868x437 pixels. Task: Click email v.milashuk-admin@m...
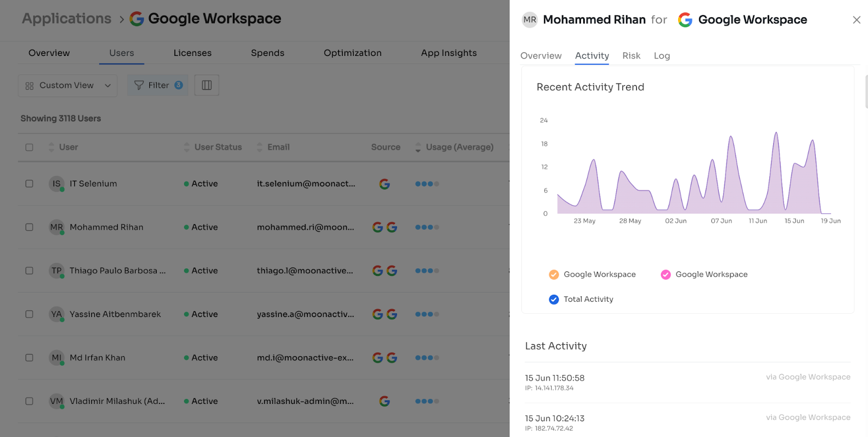[305, 401]
